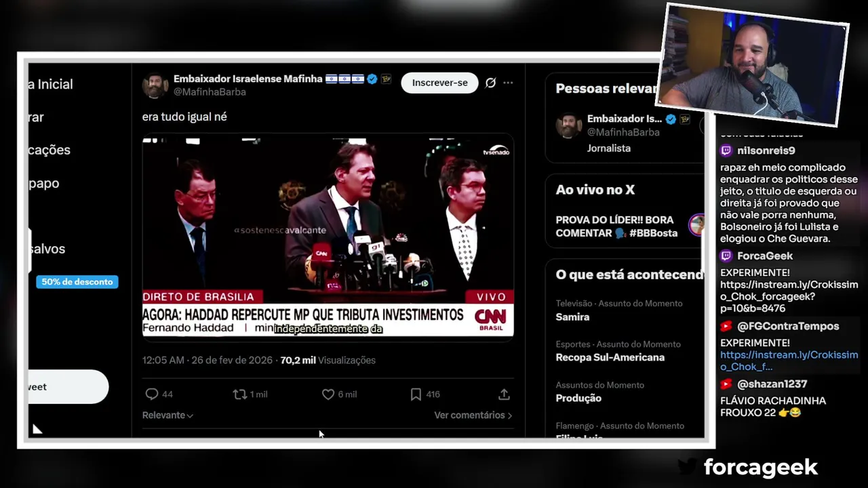This screenshot has height=488, width=868.
Task: Click live broadcast avatar near PROVA DO LÍDER
Action: coord(696,225)
